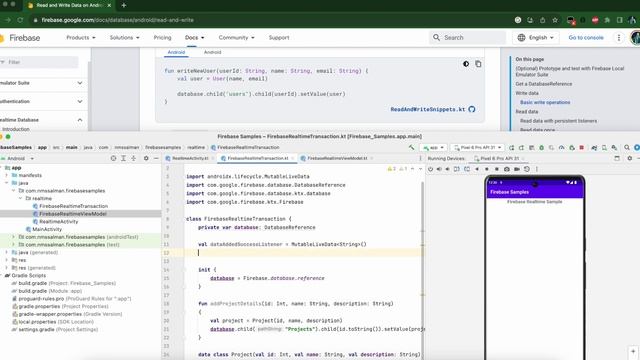640x360 pixels.
Task: Toggle dark theme on Firebase code snippet
Action: 466,64
